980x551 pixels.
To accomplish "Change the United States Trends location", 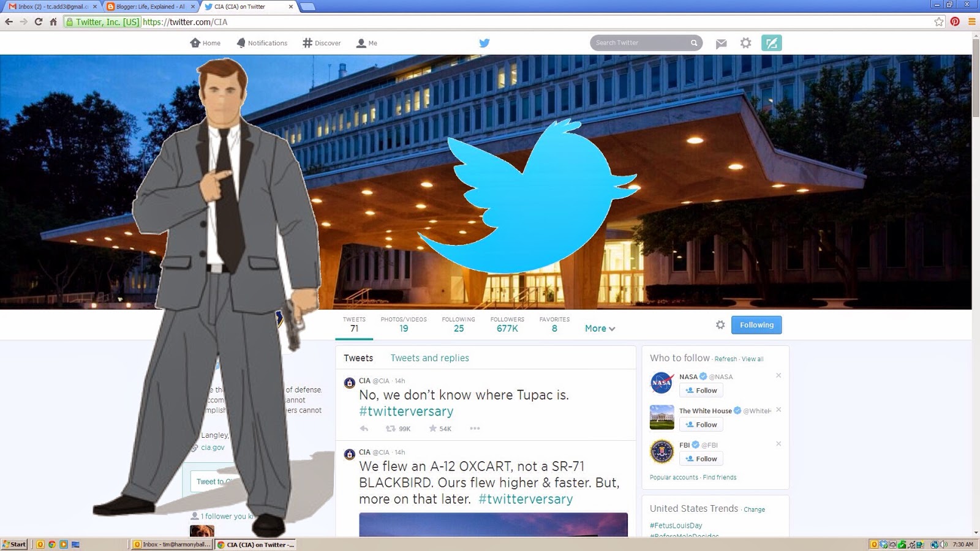I will [x=754, y=509].
